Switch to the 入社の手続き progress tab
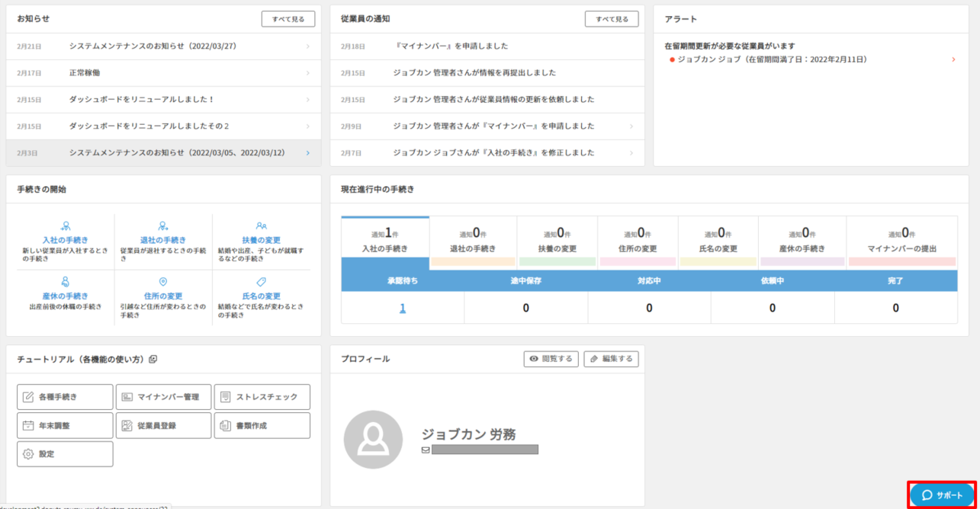 [385, 242]
